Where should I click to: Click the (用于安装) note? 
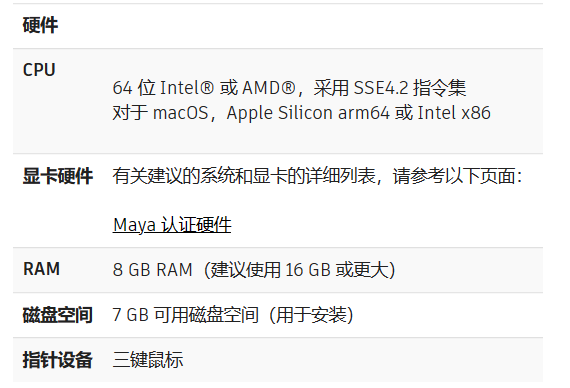(311, 315)
